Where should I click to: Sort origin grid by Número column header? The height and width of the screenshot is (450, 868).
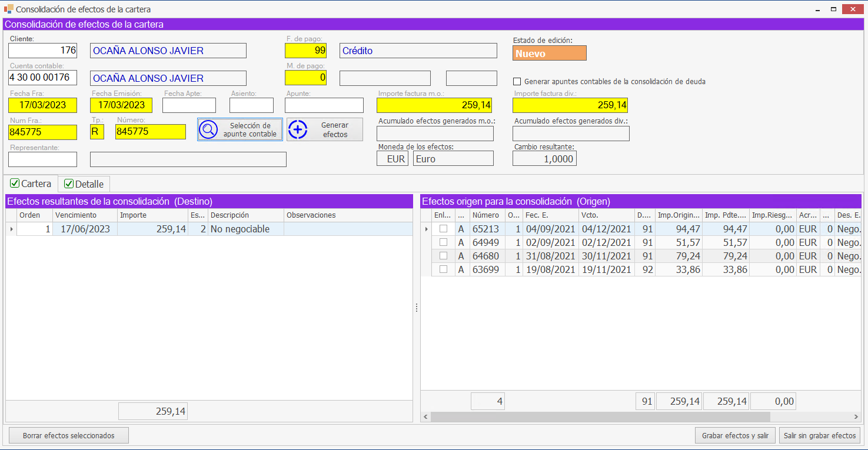click(x=486, y=215)
